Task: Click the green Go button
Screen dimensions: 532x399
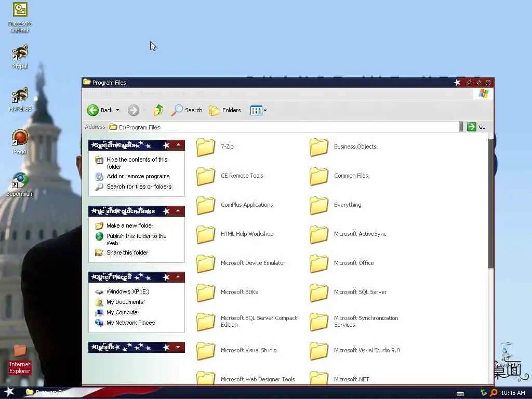Action: 476,127
